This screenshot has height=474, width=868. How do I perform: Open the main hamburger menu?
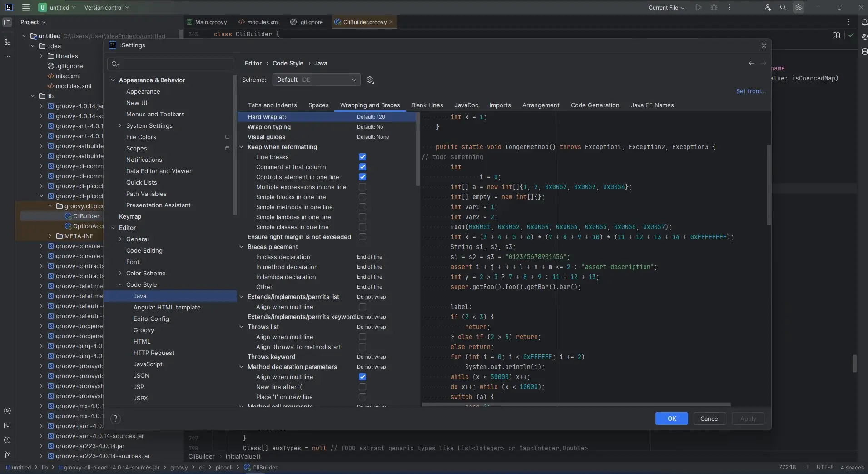[x=26, y=8]
